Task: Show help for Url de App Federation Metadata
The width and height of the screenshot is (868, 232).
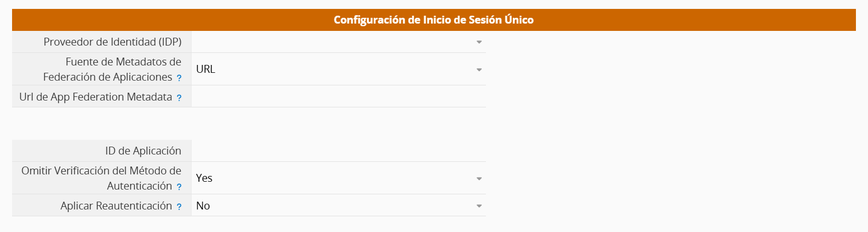Action: click(179, 98)
